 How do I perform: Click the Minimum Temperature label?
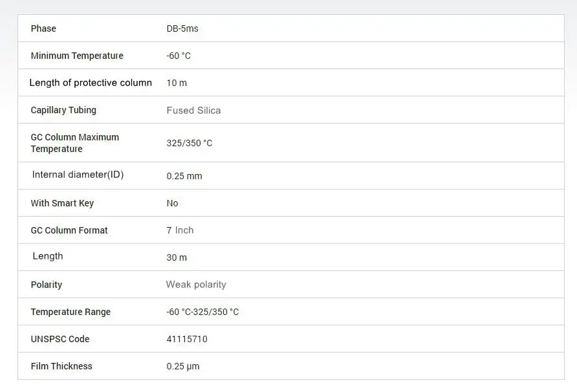point(77,56)
